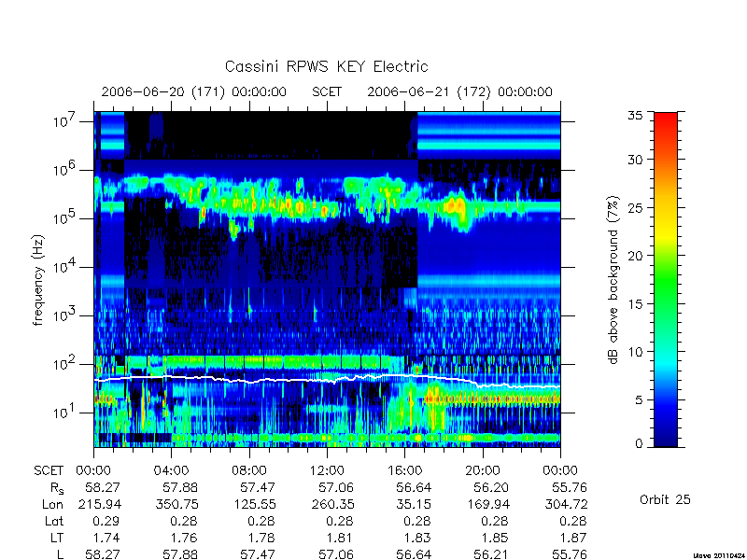Image resolution: width=747 pixels, height=560 pixels.
Task: Click the 16:00 time axis label
Action: [x=404, y=471]
